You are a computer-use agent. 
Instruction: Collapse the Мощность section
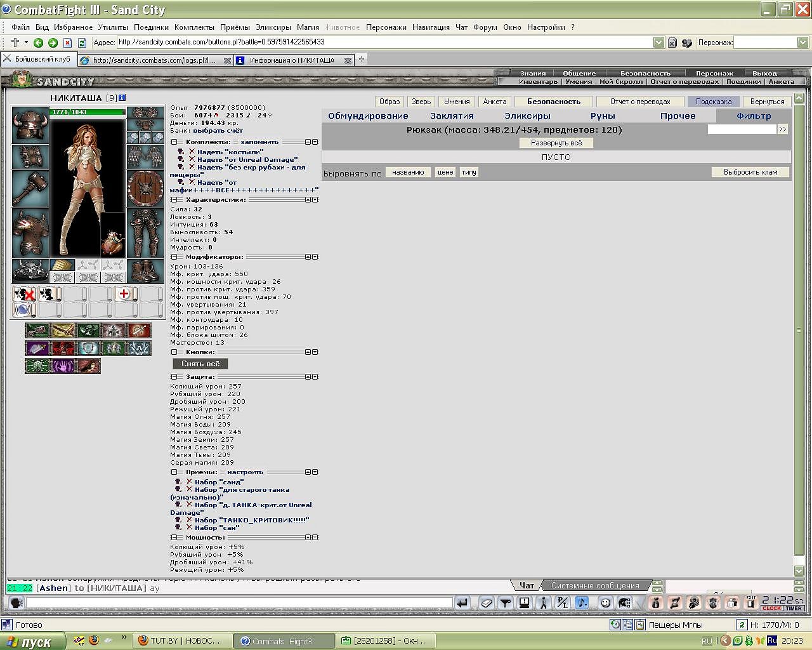[x=174, y=538]
